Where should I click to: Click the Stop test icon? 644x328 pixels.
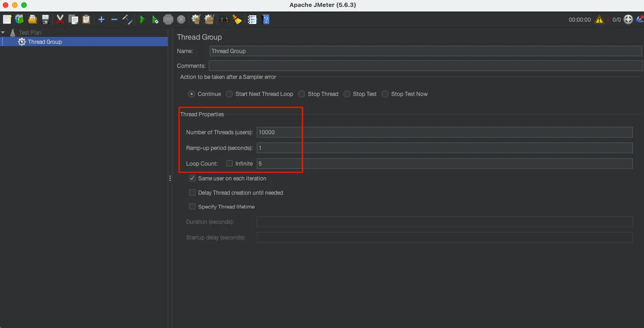[168, 19]
